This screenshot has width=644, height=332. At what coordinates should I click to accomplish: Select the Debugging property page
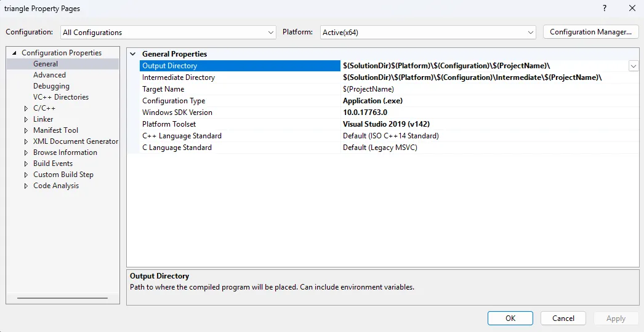[51, 86]
